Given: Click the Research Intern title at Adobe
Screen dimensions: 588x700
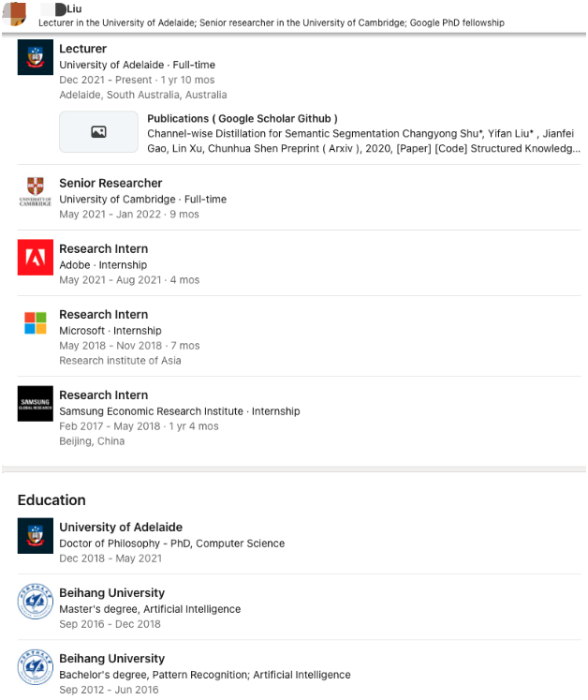Looking at the screenshot, I should (104, 248).
